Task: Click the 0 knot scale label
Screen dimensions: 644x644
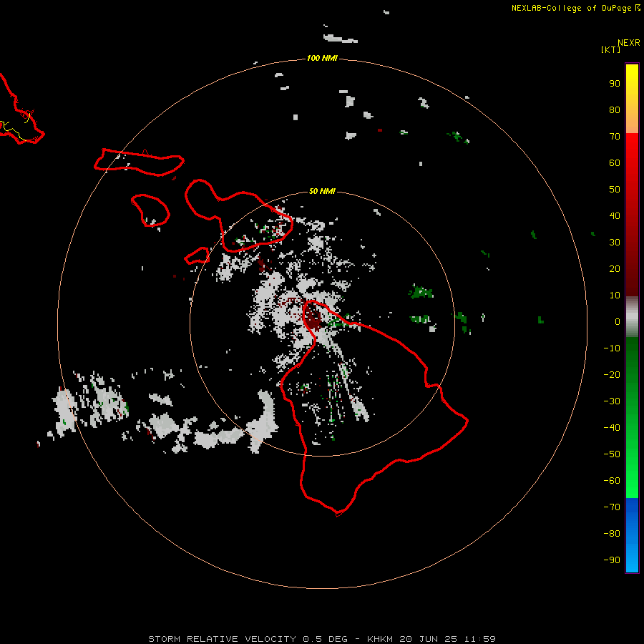Action: tap(618, 322)
